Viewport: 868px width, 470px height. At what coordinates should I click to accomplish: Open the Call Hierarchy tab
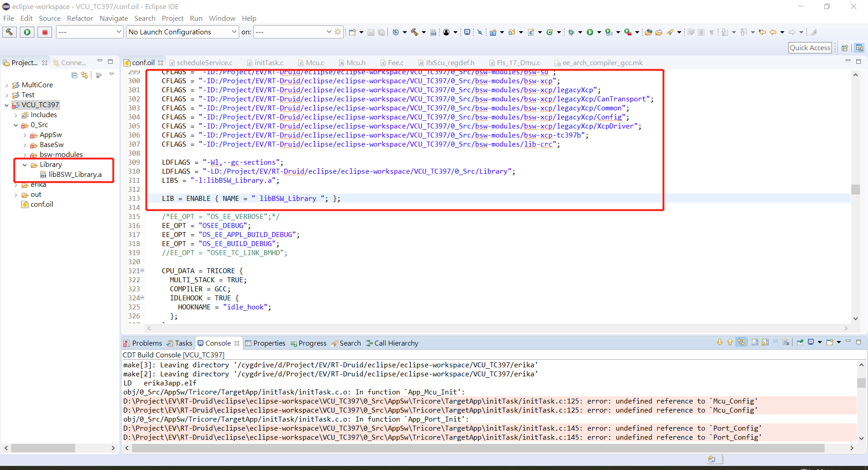392,343
